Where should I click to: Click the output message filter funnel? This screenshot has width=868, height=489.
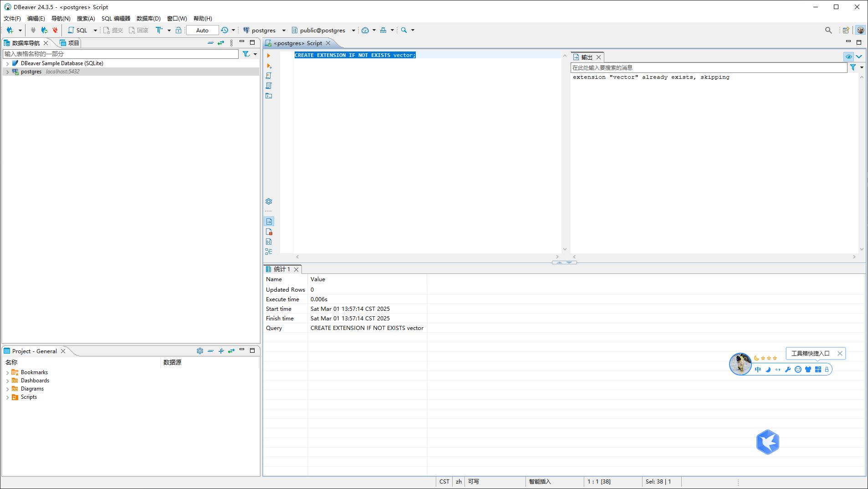[x=853, y=67]
